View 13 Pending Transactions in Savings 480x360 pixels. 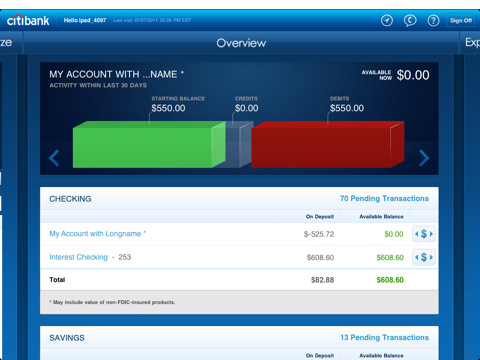tap(384, 338)
